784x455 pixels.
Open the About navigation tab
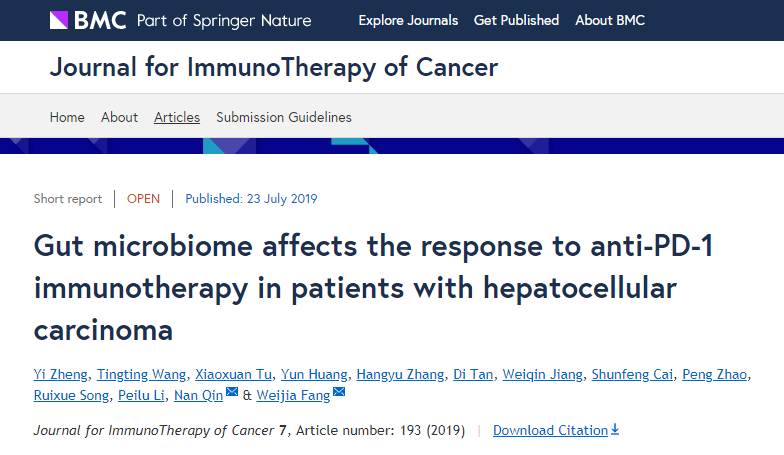coord(119,117)
